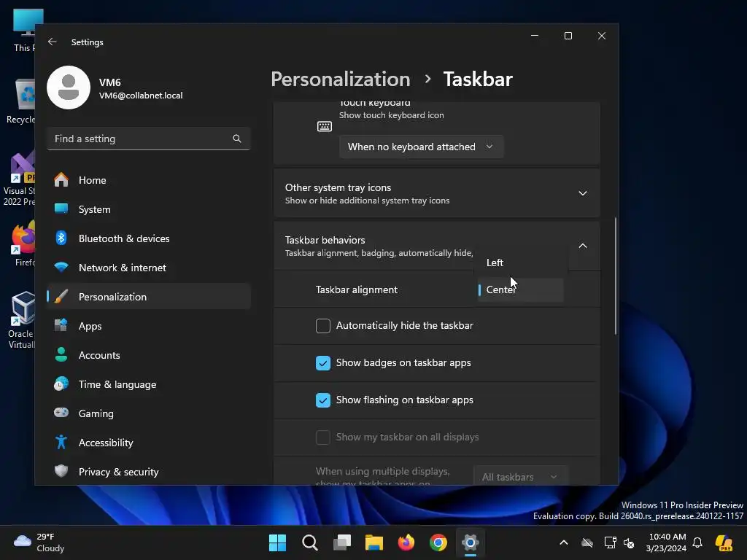Viewport: 747px width, 560px height.
Task: Uncheck Show flashing on taskbar apps
Action: 323,400
